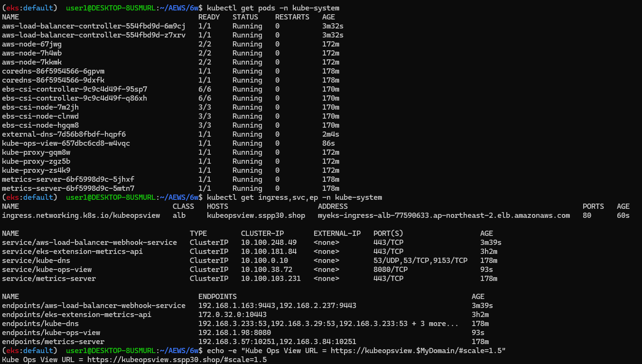Select the aws-node-67jwg pod name
This screenshot has height=364, width=642.
(x=32, y=44)
